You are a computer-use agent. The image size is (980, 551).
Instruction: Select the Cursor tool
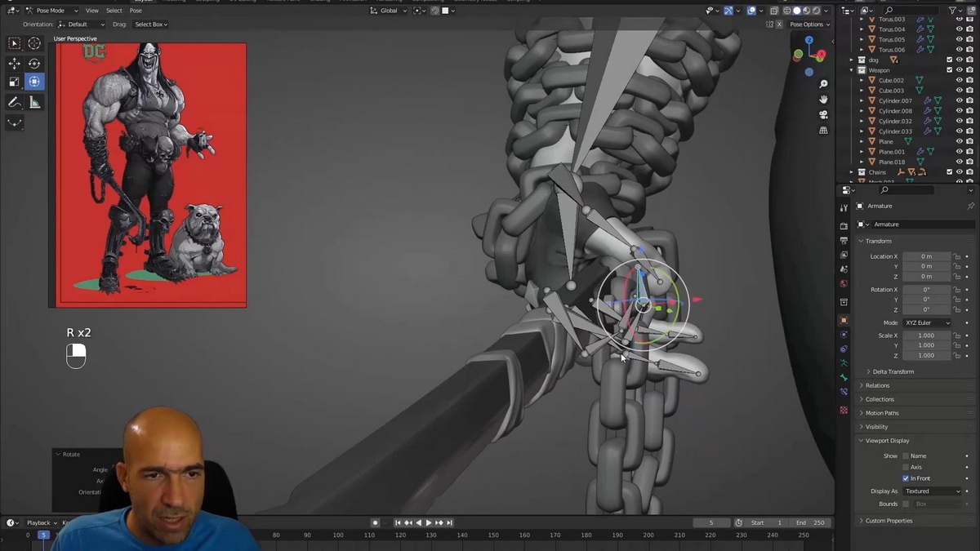click(34, 43)
